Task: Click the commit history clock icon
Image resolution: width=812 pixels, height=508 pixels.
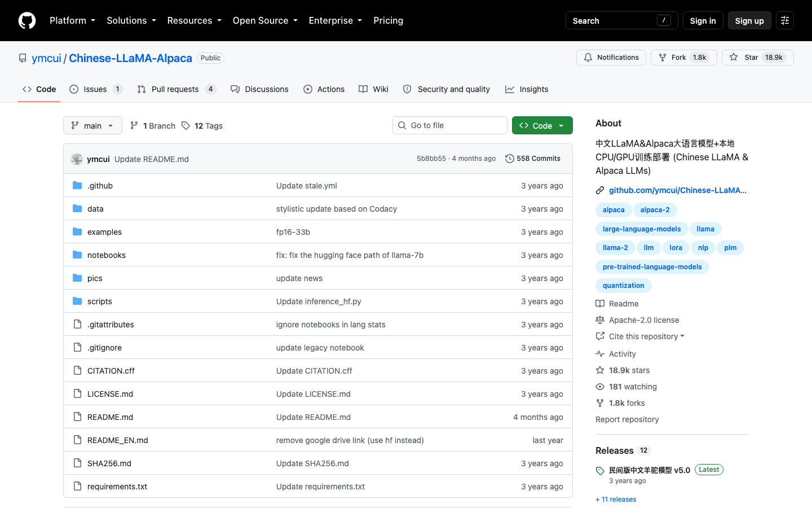Action: coord(510,159)
